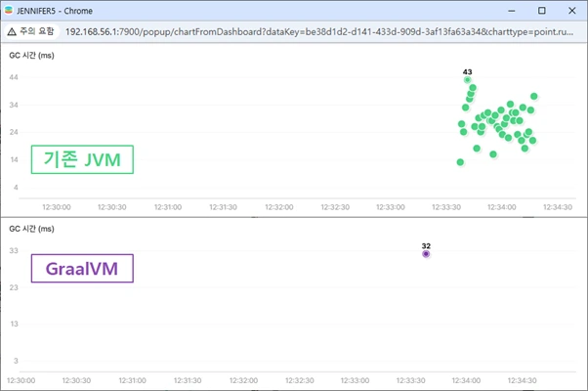This screenshot has width=588, height=391.
Task: Select the peak data point labeled 43
Action: pos(467,79)
